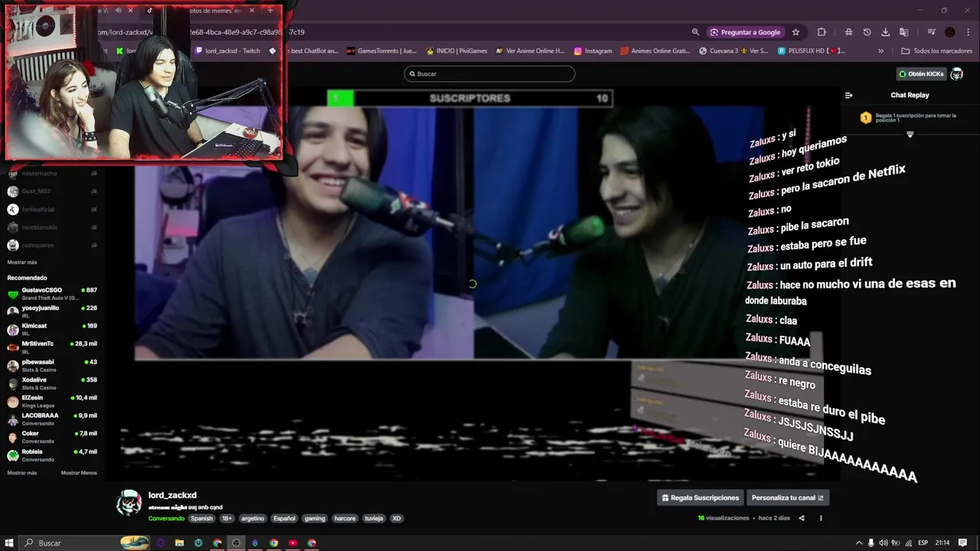Open lord_zackxd channel avatar
This screenshot has height=551, width=980.
tap(129, 503)
